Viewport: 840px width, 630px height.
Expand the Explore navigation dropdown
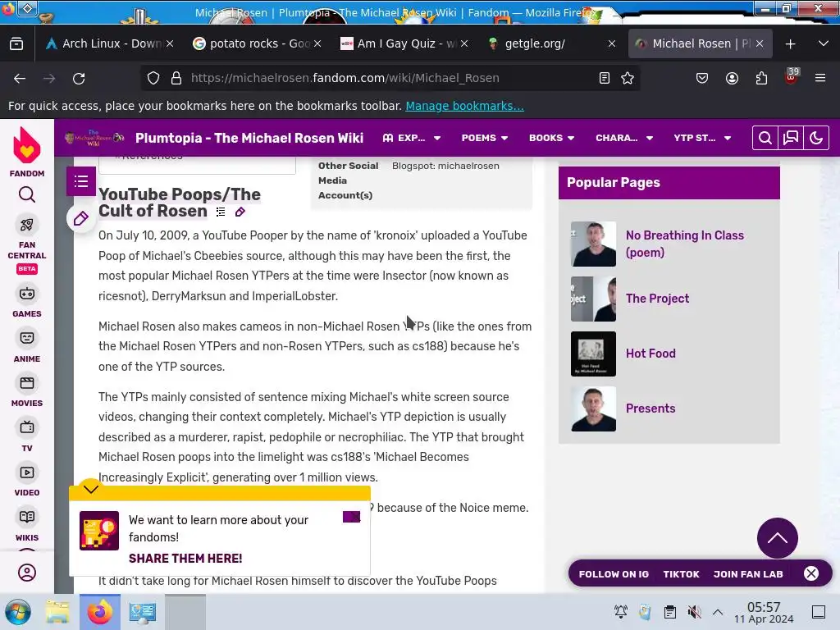(412, 138)
